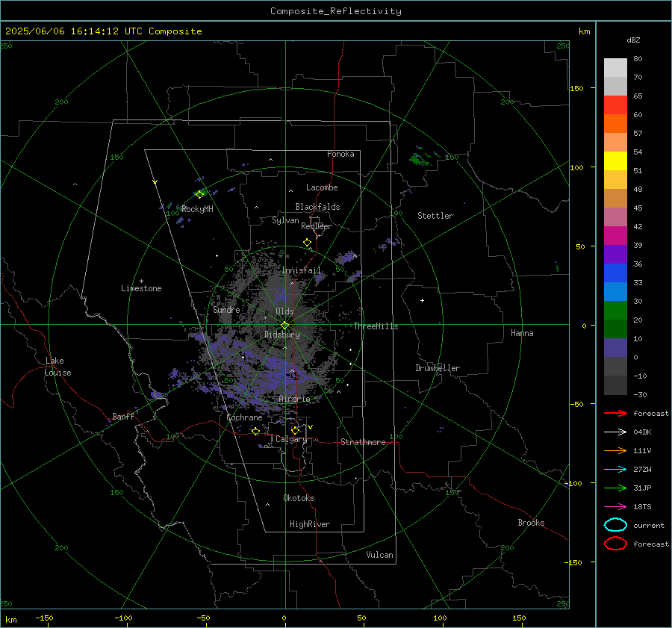Click the Strathmore label

click(x=363, y=442)
